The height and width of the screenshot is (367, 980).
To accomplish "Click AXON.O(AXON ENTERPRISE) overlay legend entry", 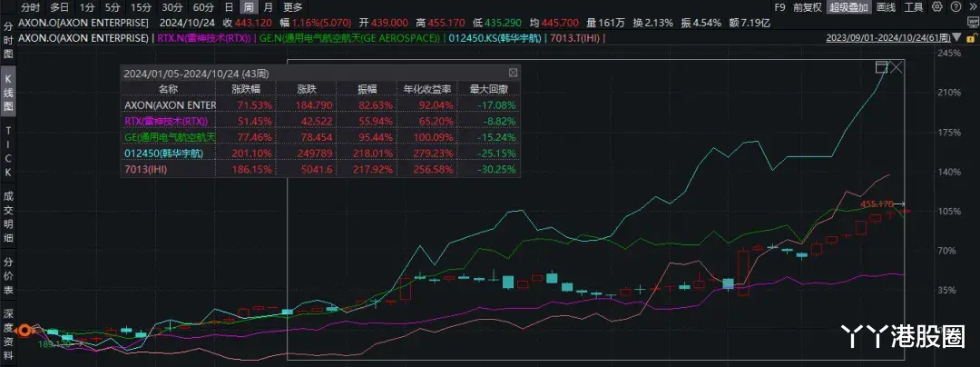I will point(83,37).
